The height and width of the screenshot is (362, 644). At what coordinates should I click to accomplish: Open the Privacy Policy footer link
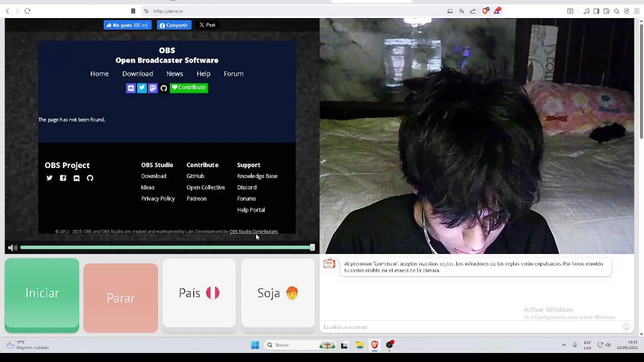[158, 199]
